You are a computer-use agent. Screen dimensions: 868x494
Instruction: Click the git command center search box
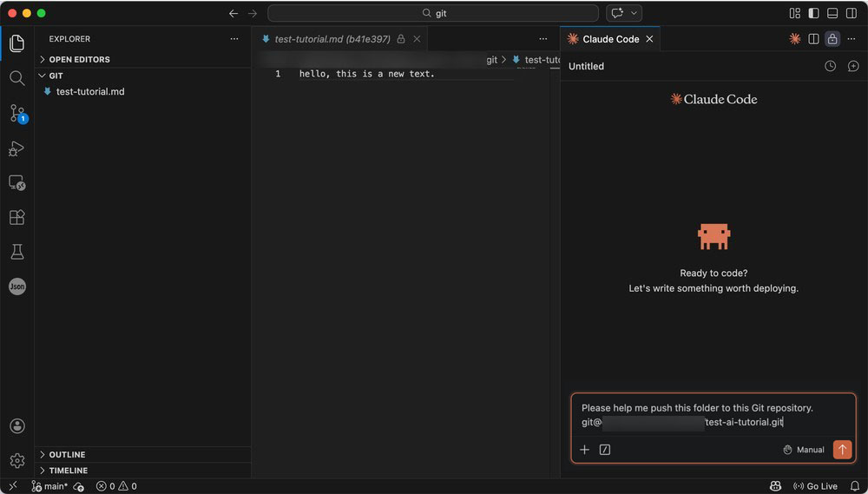(x=433, y=13)
